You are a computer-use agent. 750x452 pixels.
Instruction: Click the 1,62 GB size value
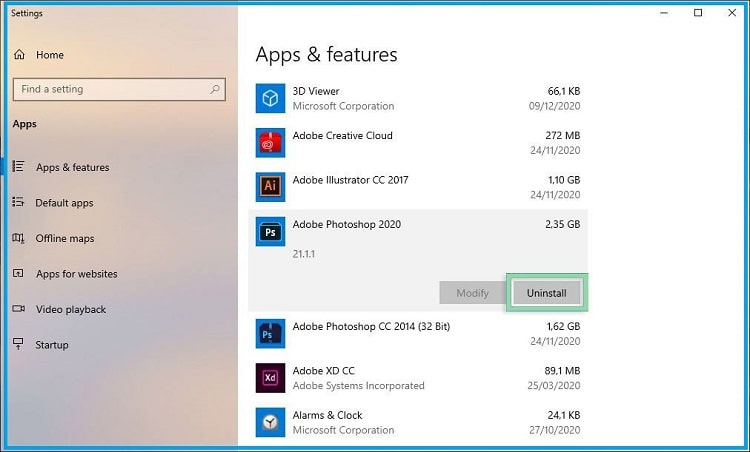pos(563,326)
